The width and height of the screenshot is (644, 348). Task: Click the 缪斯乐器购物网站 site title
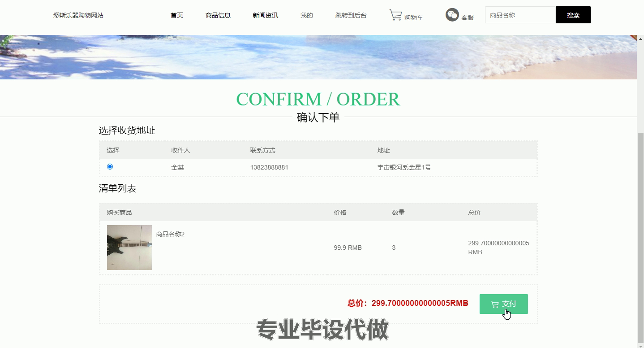click(78, 15)
